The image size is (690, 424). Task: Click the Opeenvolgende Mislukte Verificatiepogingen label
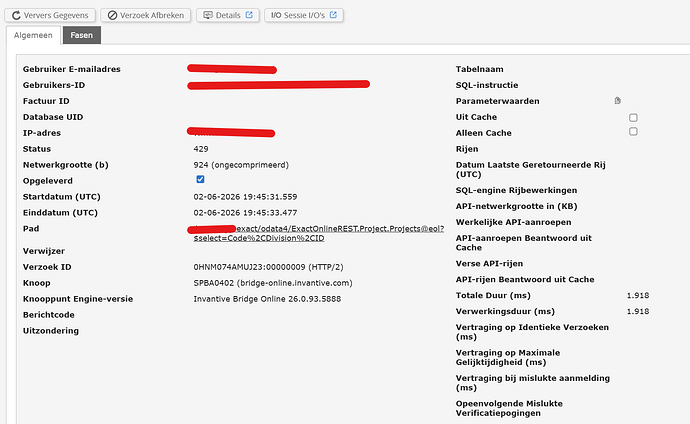click(x=509, y=409)
